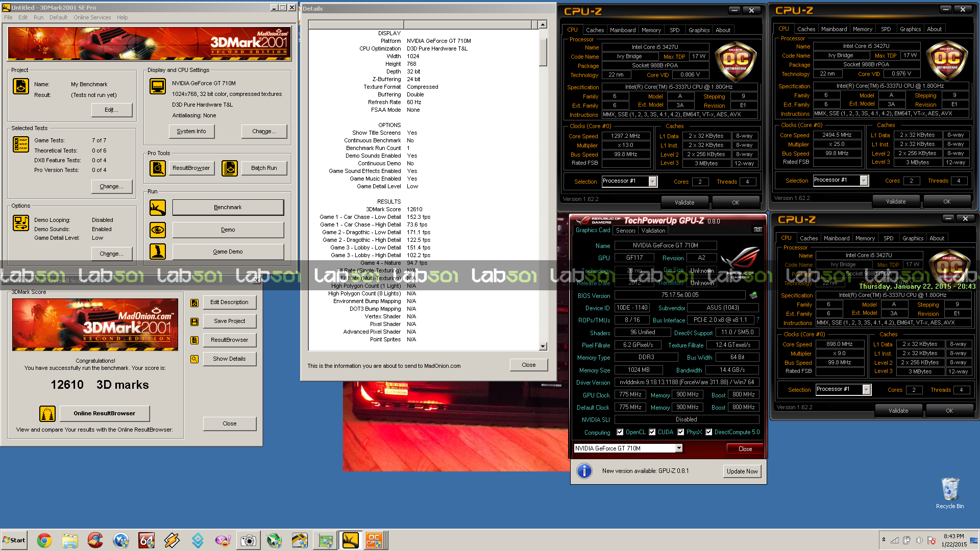Click the Selected Tests checklist icon
The height and width of the screenshot is (551, 980).
21,145
